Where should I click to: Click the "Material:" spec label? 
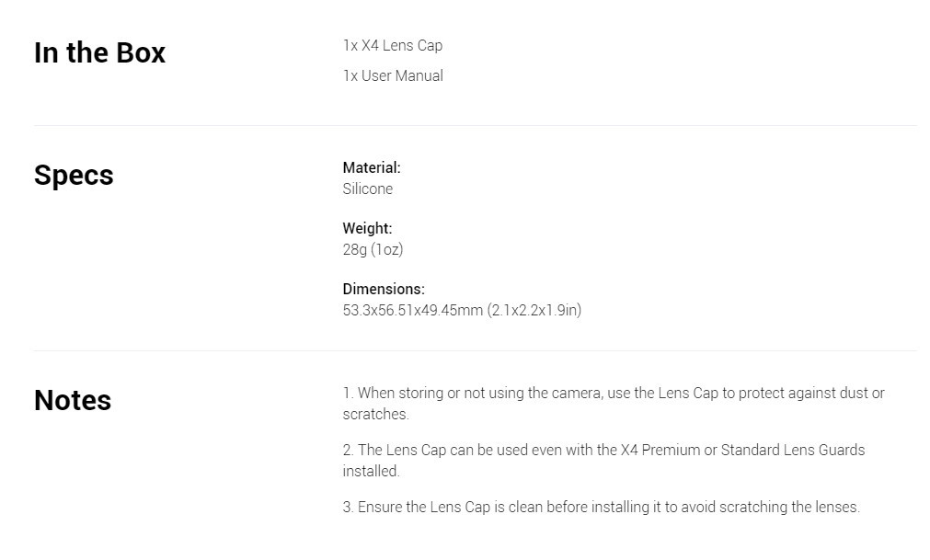pyautogui.click(x=372, y=167)
